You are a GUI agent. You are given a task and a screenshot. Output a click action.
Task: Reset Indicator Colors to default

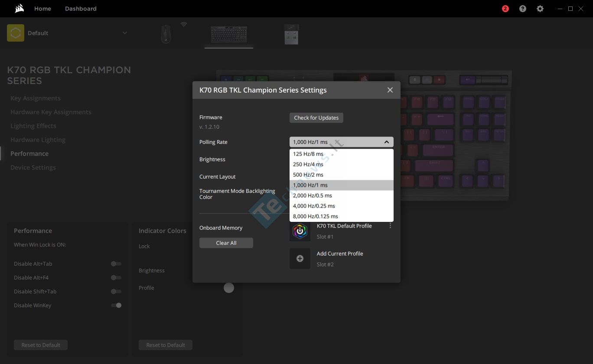coord(166,345)
